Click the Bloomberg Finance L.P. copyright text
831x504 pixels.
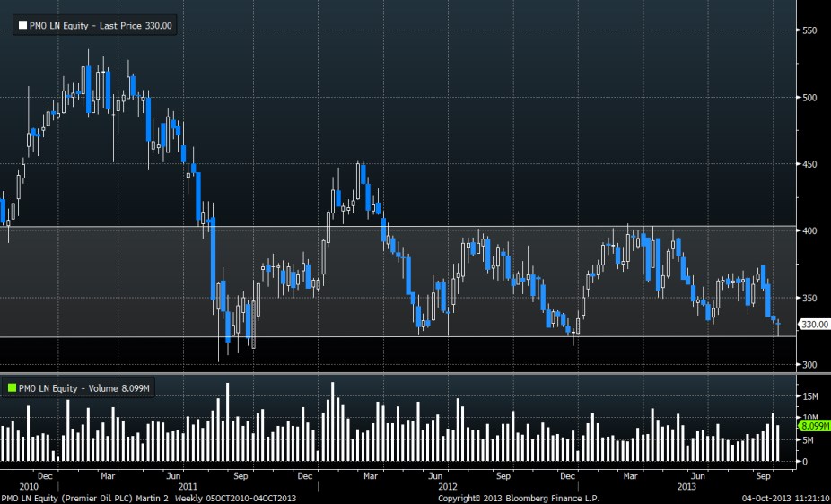(517, 498)
